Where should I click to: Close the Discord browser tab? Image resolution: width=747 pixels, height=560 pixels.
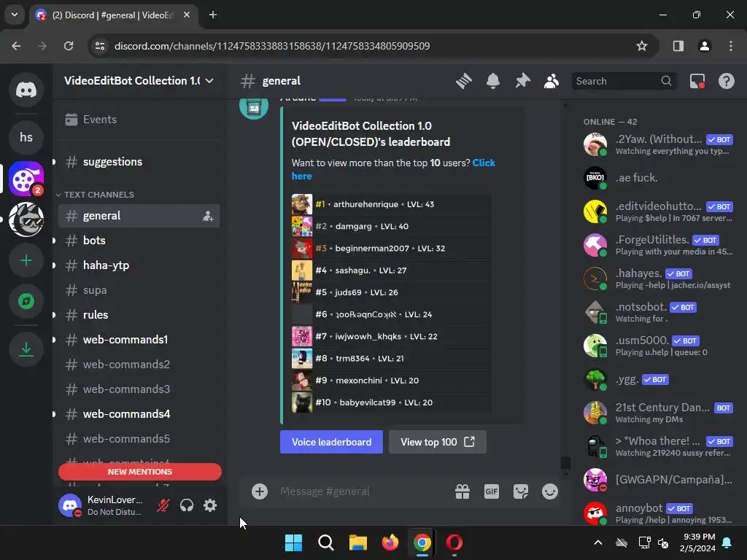(x=187, y=15)
